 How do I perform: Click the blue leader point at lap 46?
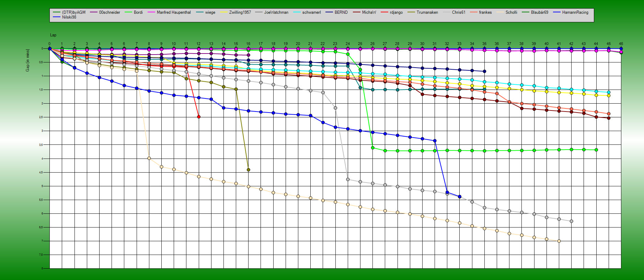(621, 49)
